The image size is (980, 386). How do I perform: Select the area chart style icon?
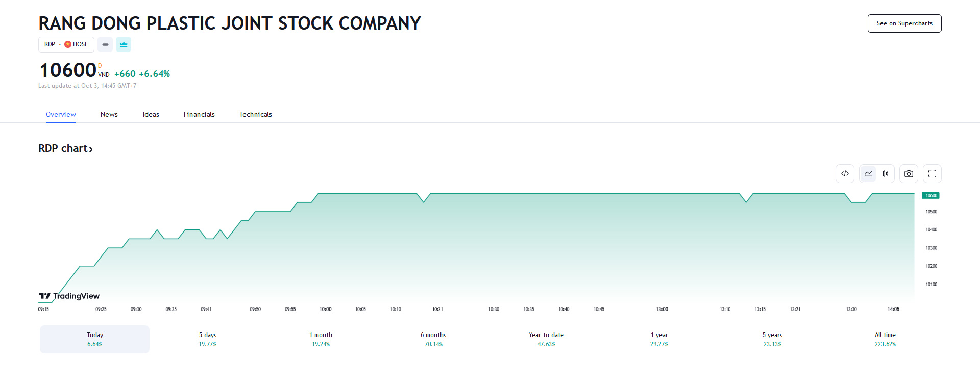[868, 173]
